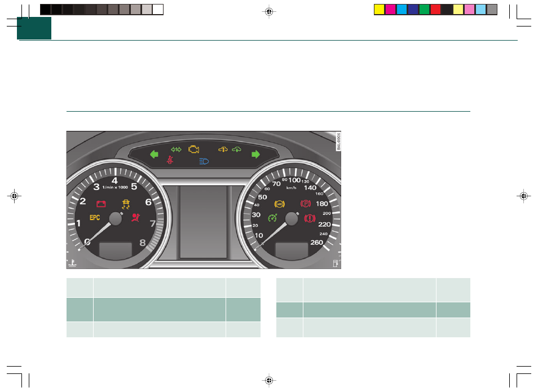This screenshot has height=392, width=538.
Task: Click the "4" tachometer marking
Action: pyautogui.click(x=114, y=180)
